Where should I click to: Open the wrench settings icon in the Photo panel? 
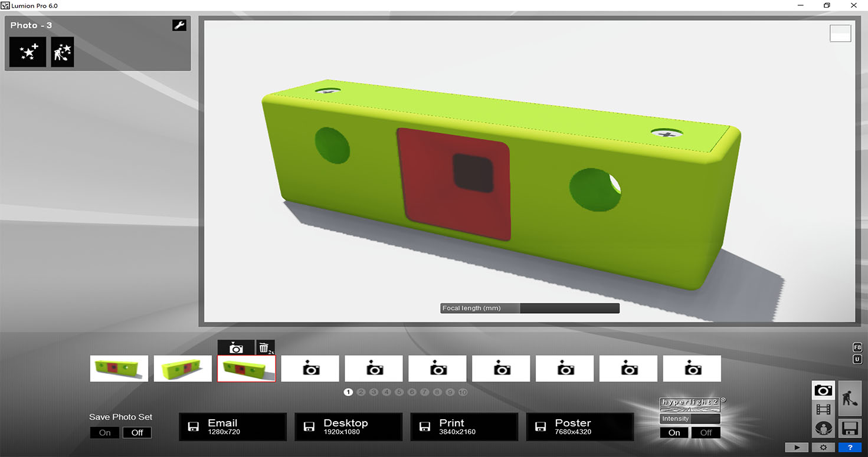point(179,25)
